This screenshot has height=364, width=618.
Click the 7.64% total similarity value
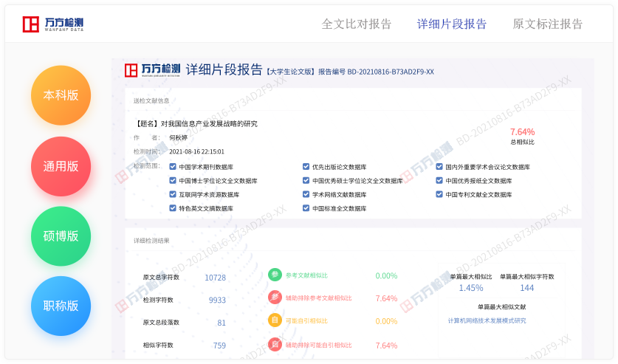[x=522, y=132]
